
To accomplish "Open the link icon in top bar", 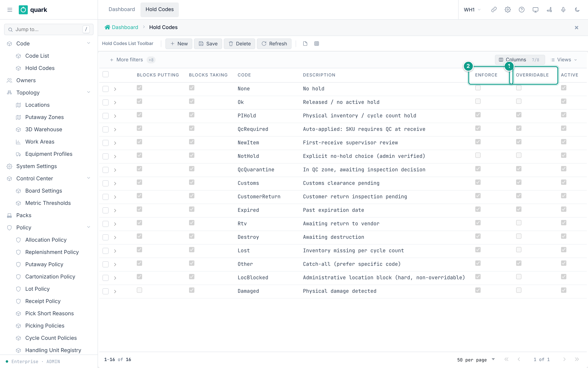I will coord(494,10).
